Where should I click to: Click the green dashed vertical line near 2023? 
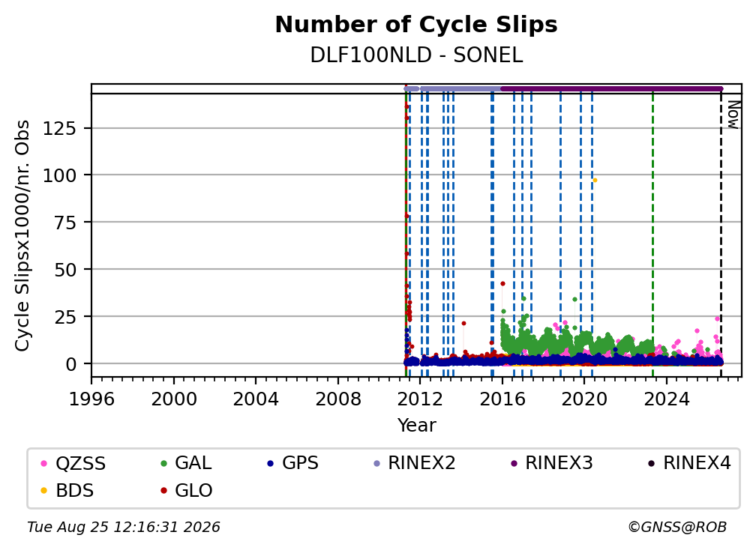652,235
